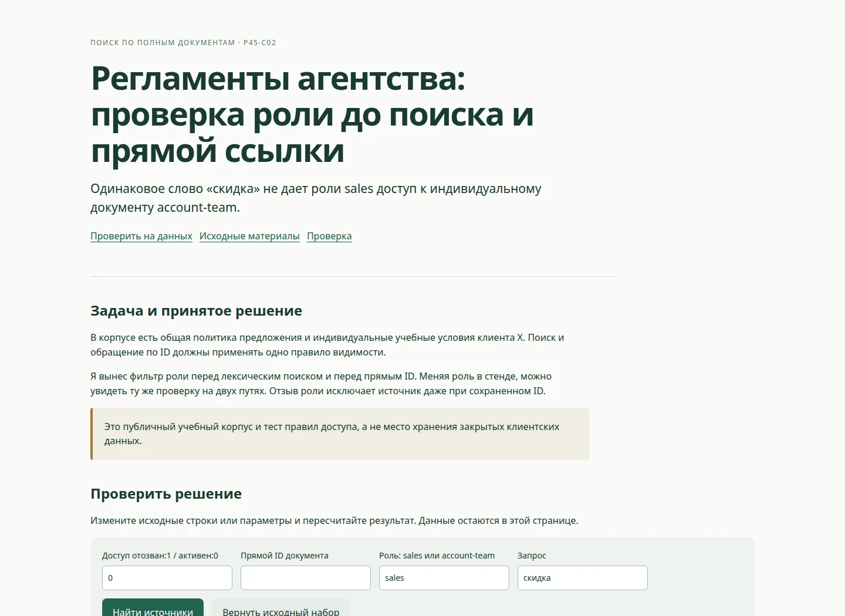The height and width of the screenshot is (616, 845).
Task: Click the instruction 'Измените исходные строки или параметры'
Action: coord(334,520)
